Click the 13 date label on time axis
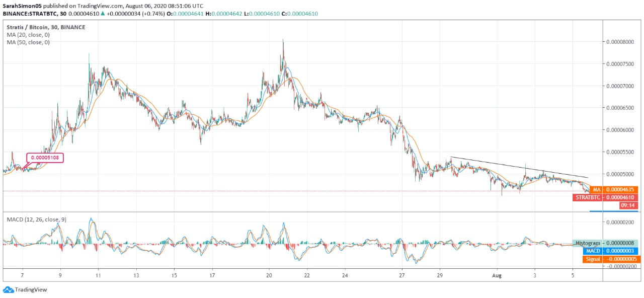Image resolution: width=644 pixels, height=298 pixels. point(136,276)
